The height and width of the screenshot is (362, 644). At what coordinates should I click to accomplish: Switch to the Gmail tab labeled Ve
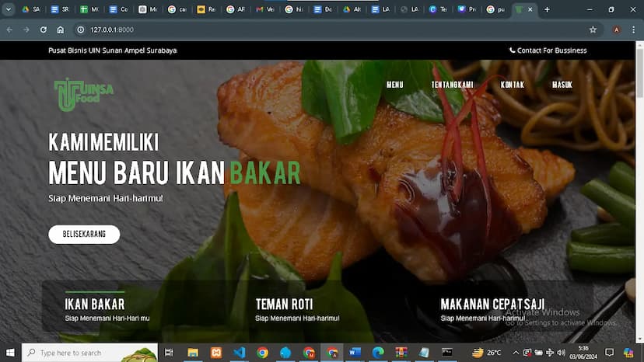[x=265, y=9]
